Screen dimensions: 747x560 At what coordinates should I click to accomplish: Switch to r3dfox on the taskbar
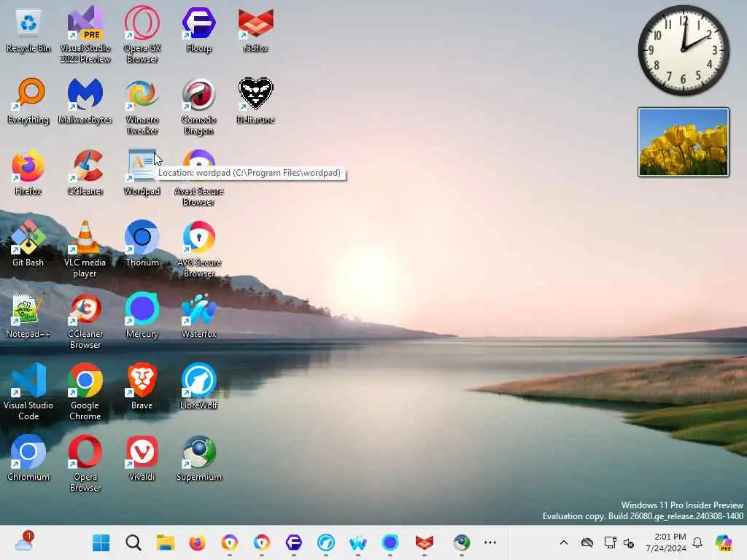(424, 542)
